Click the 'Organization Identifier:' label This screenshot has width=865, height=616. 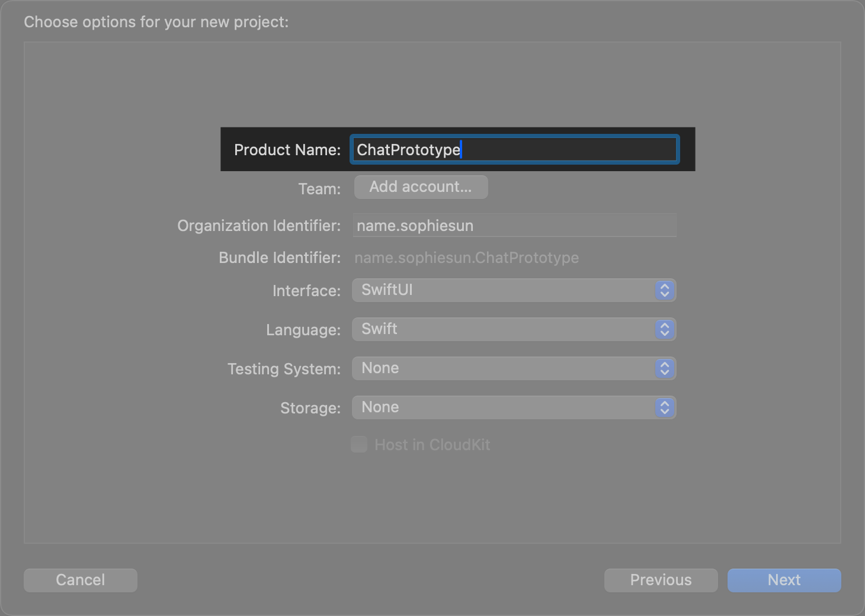coord(259,226)
